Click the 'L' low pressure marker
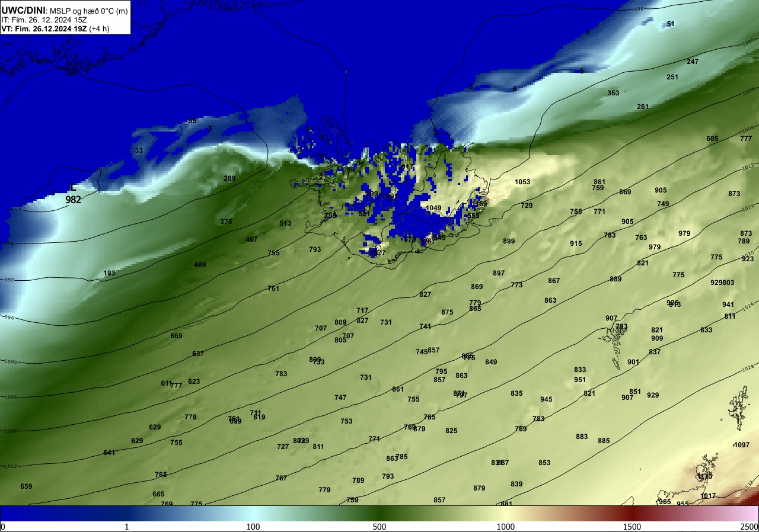This screenshot has width=759, height=532. pyautogui.click(x=74, y=188)
